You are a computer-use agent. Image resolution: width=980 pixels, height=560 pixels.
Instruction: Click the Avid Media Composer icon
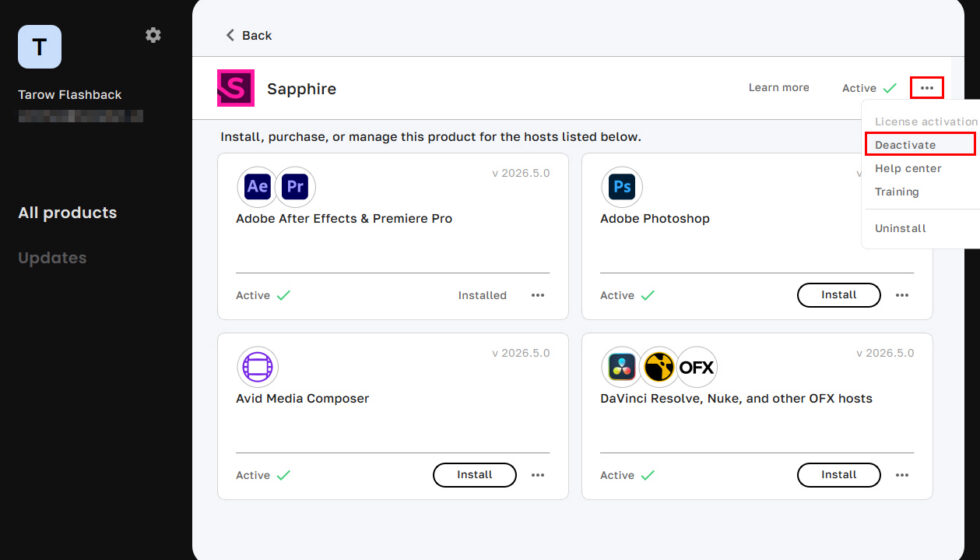(258, 366)
